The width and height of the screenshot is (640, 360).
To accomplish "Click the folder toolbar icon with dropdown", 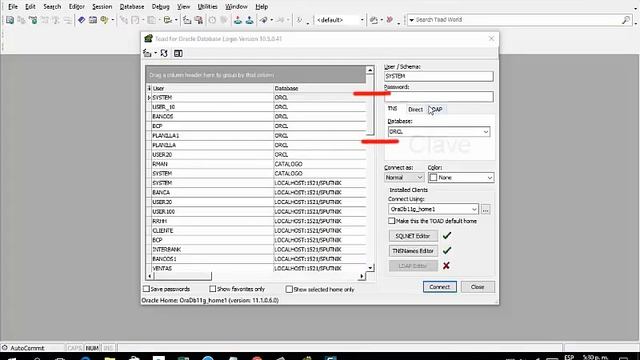I will coord(167,20).
